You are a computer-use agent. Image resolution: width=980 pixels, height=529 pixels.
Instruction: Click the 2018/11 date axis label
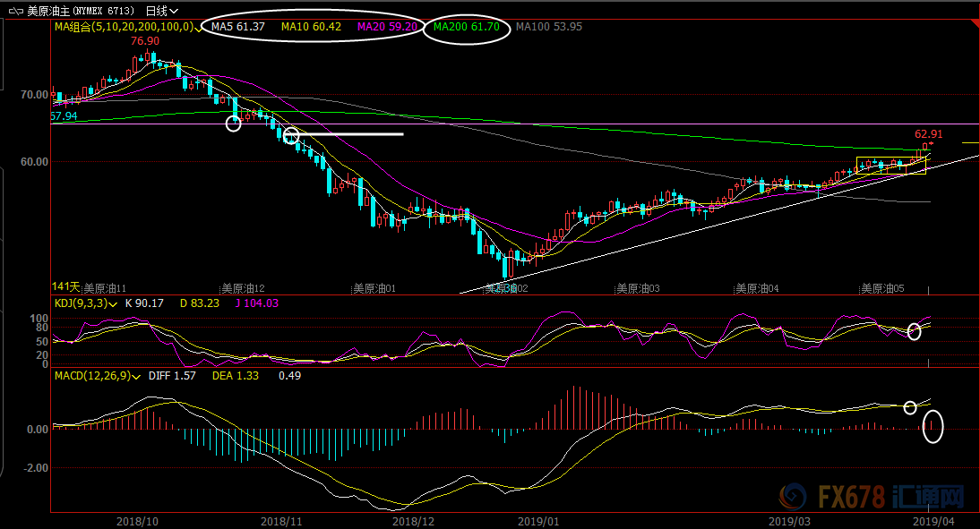tap(281, 522)
